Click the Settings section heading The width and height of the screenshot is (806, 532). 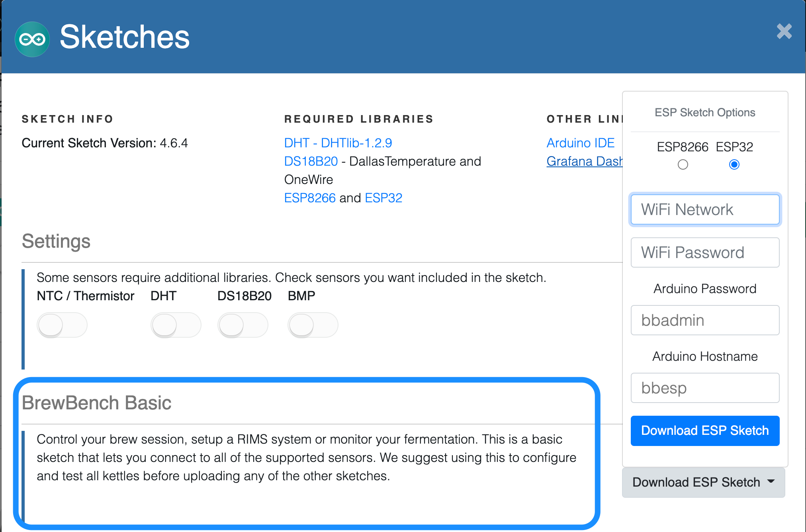(x=56, y=241)
